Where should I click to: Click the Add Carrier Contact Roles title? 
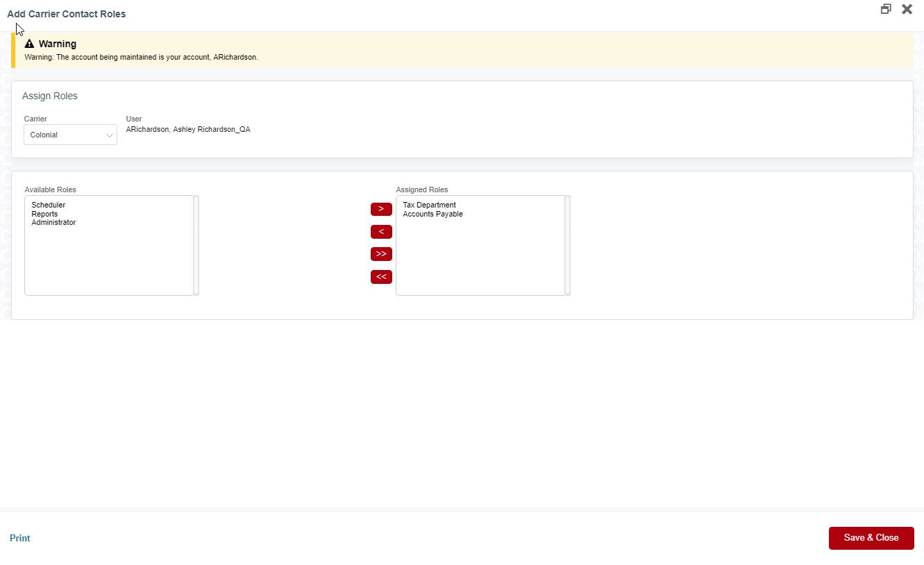coord(66,13)
